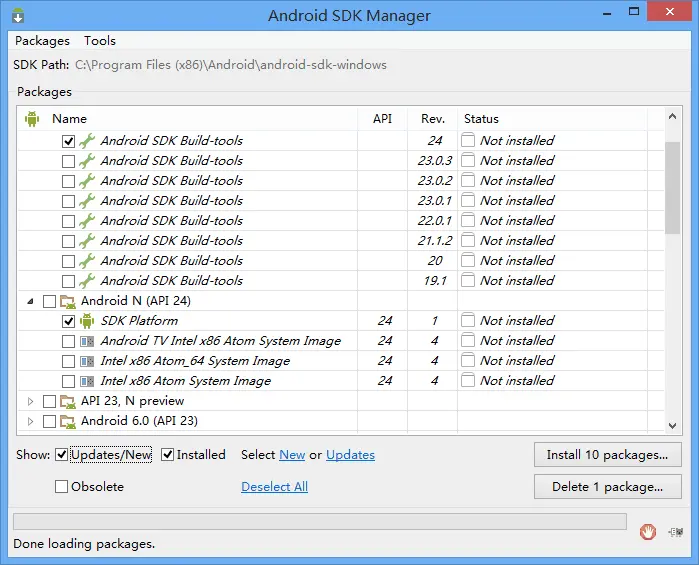
Task: Click the vertical scrollbar thumb in package list
Action: click(x=672, y=188)
